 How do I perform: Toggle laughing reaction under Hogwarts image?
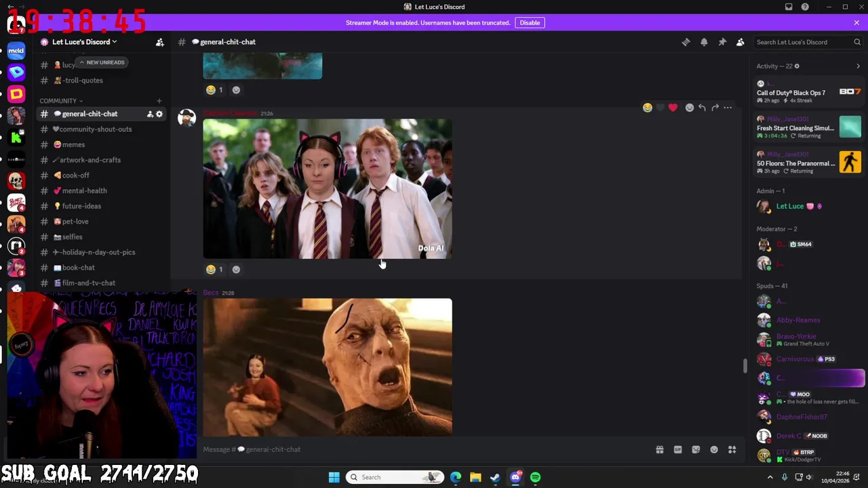(215, 269)
